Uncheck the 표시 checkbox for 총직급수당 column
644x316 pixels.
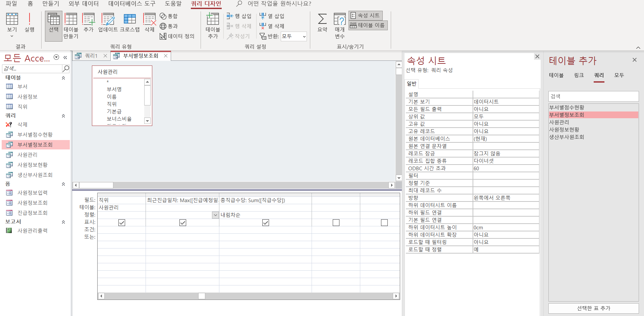[x=266, y=223]
